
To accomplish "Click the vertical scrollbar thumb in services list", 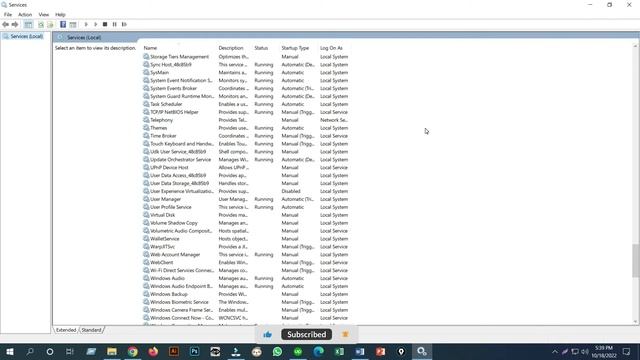I will 636,261.
